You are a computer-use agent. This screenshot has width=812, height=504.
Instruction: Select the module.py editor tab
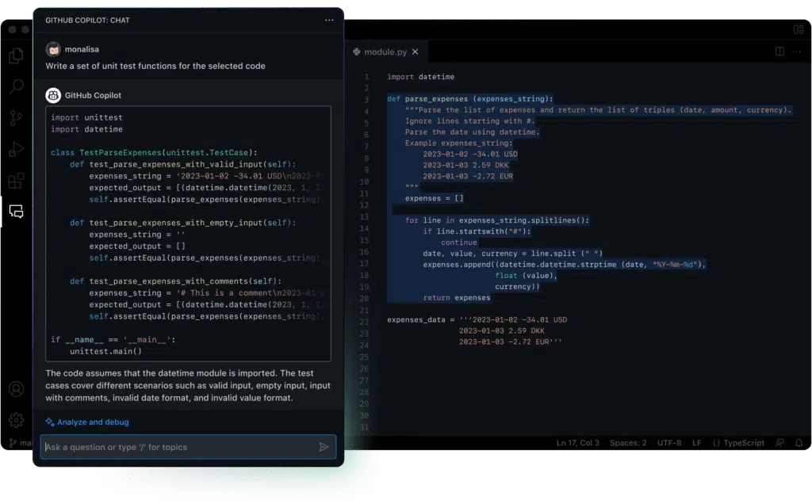386,52
